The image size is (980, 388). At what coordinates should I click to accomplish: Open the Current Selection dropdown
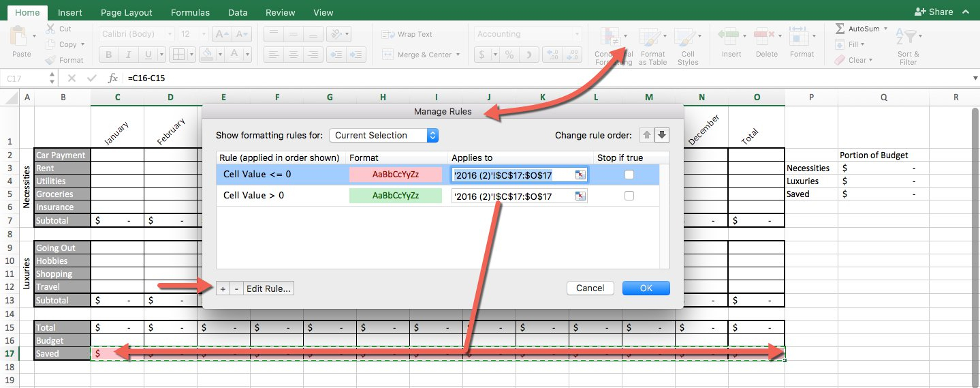click(x=383, y=135)
